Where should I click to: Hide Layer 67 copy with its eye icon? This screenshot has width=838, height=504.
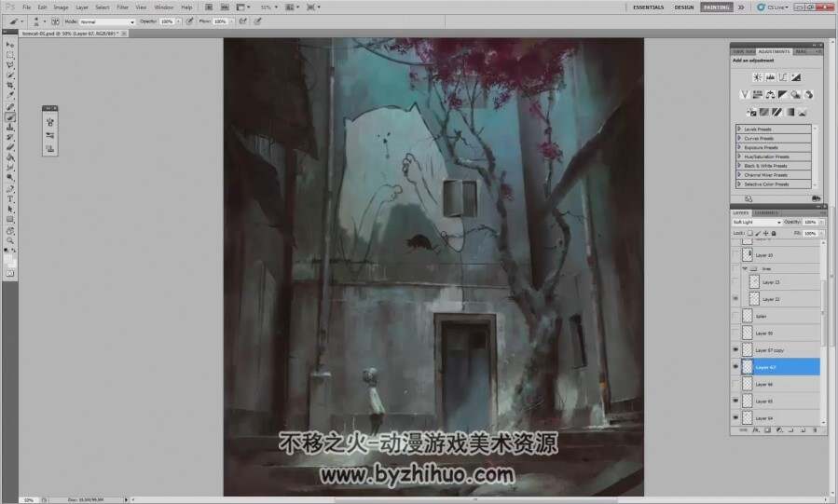click(x=735, y=350)
